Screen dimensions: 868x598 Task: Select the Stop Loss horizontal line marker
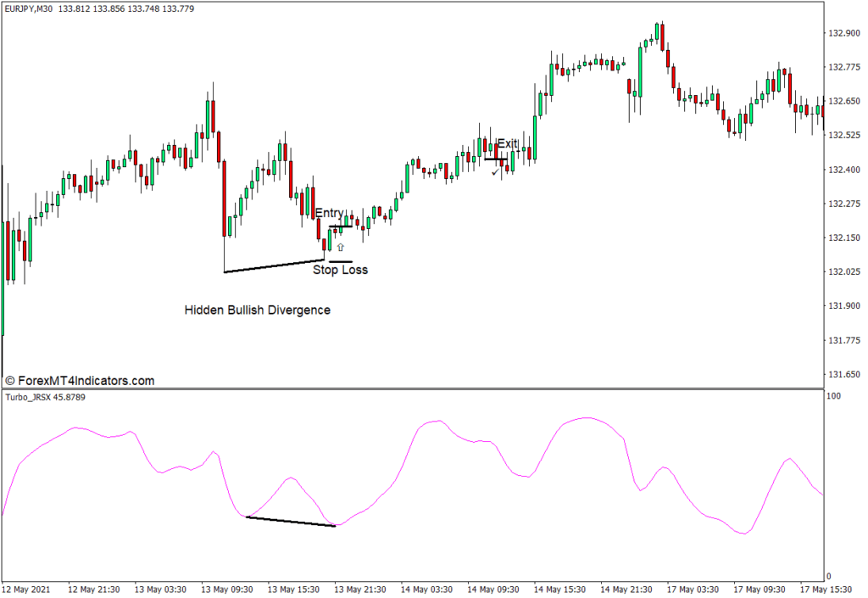click(341, 261)
